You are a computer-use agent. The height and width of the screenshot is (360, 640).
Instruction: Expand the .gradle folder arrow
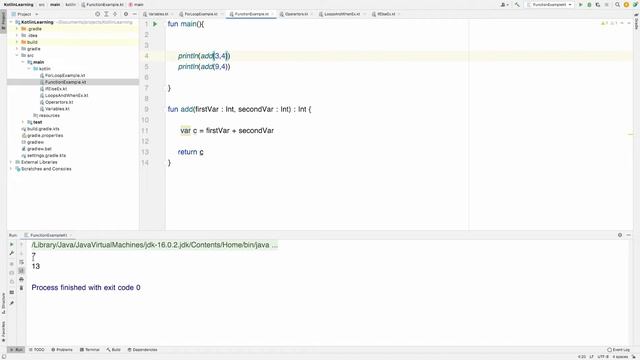click(x=17, y=29)
